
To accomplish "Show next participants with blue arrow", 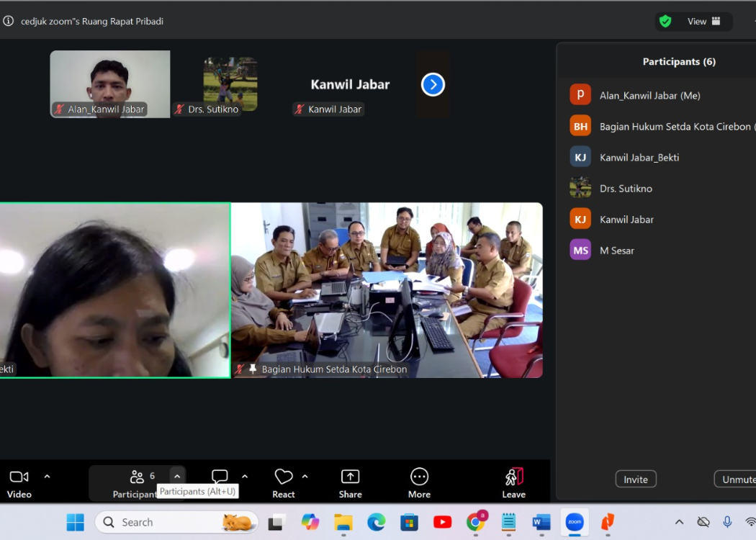I will [433, 84].
